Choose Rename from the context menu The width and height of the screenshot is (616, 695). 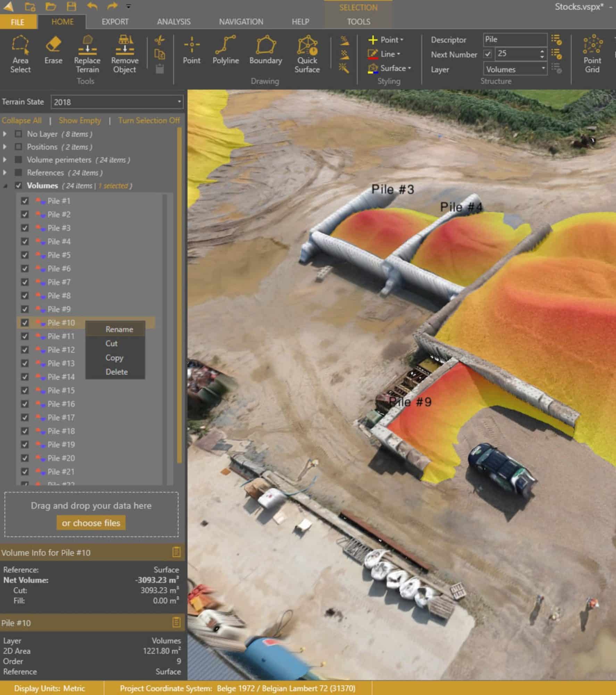119,329
